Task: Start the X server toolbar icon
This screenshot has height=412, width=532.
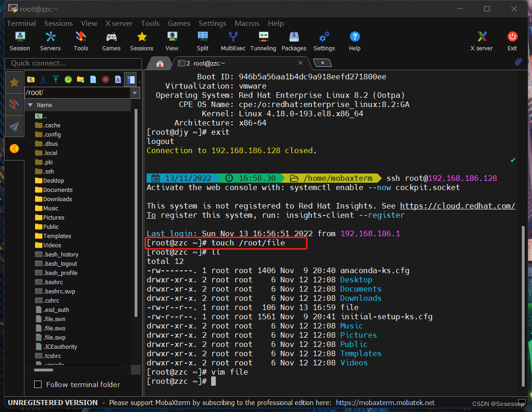Action: coord(481,41)
